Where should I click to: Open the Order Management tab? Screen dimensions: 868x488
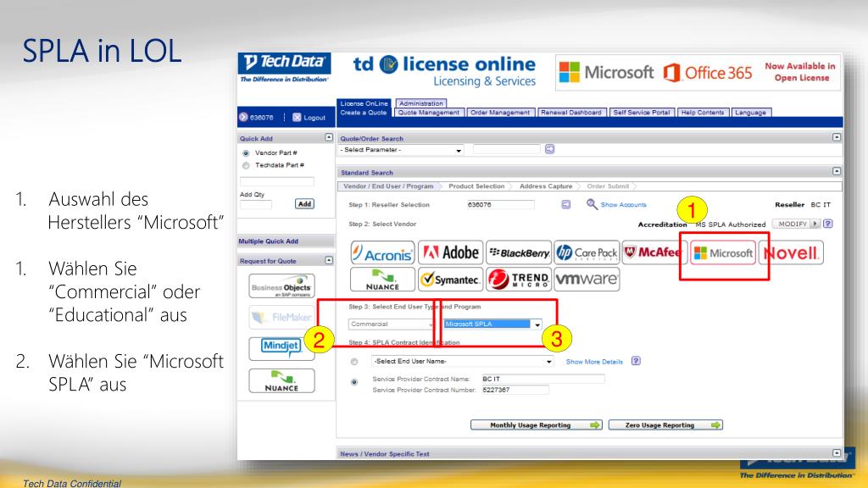[500, 113]
